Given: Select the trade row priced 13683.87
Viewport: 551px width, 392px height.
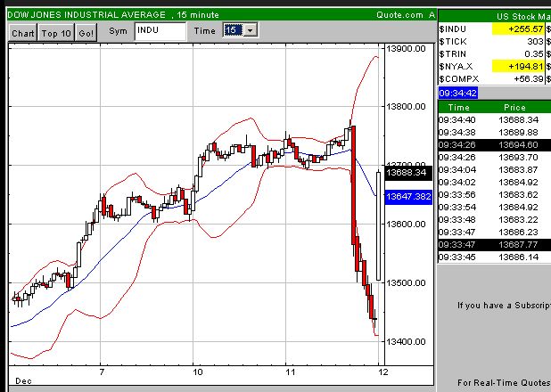Looking at the screenshot, I should click(x=495, y=169).
